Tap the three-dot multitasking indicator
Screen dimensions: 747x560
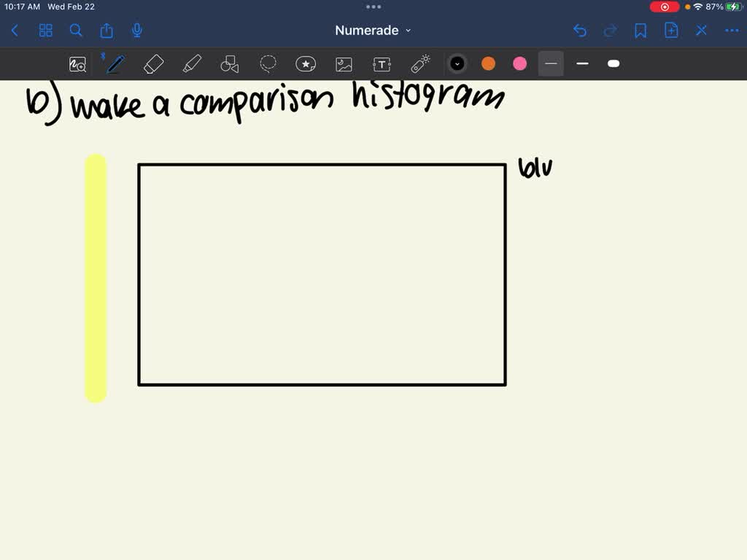point(373,7)
